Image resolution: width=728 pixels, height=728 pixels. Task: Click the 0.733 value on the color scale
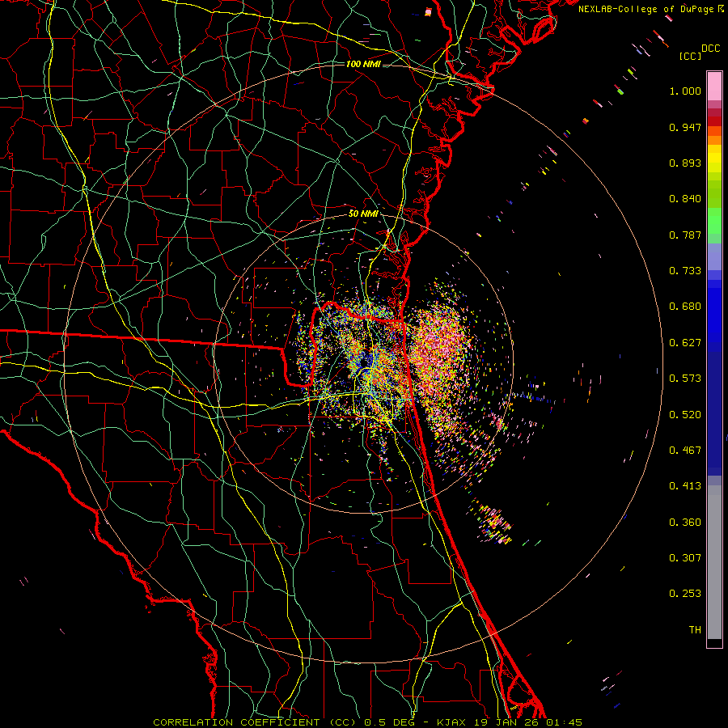pyautogui.click(x=685, y=271)
